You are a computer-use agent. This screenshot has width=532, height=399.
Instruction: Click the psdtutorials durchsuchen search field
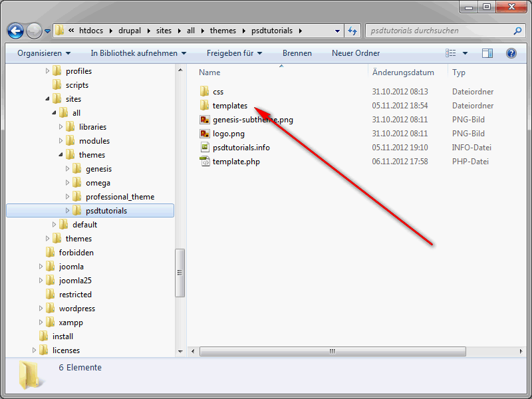pos(439,31)
